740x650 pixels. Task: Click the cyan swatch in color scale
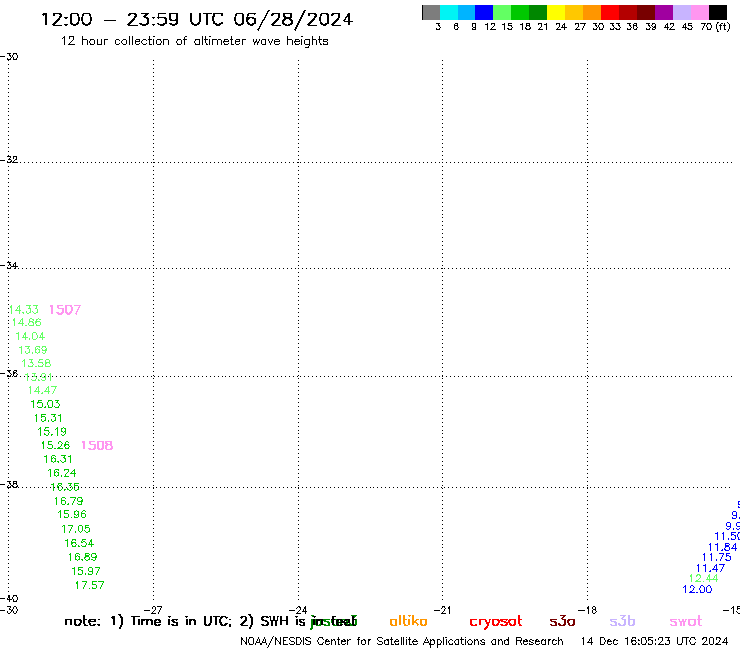(x=449, y=12)
